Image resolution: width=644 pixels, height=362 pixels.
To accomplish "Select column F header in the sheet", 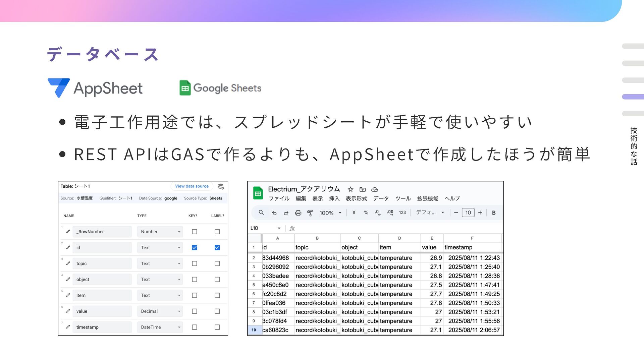I will (472, 238).
